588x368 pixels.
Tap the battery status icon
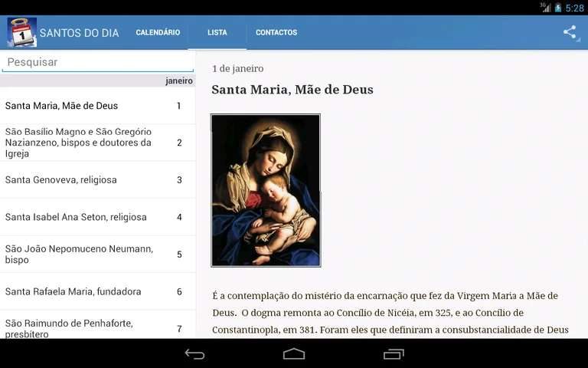click(x=558, y=8)
